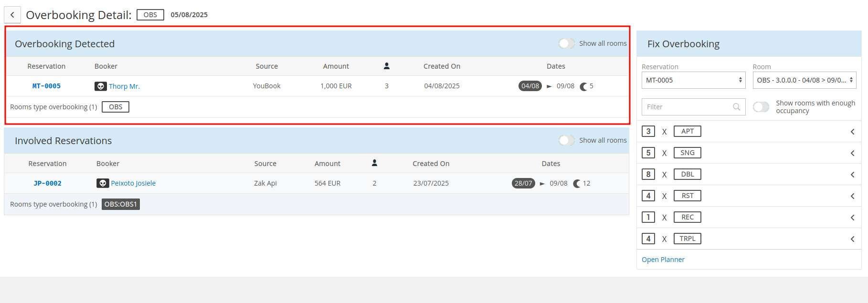Enable Show rooms with enough occupancy

tap(761, 107)
